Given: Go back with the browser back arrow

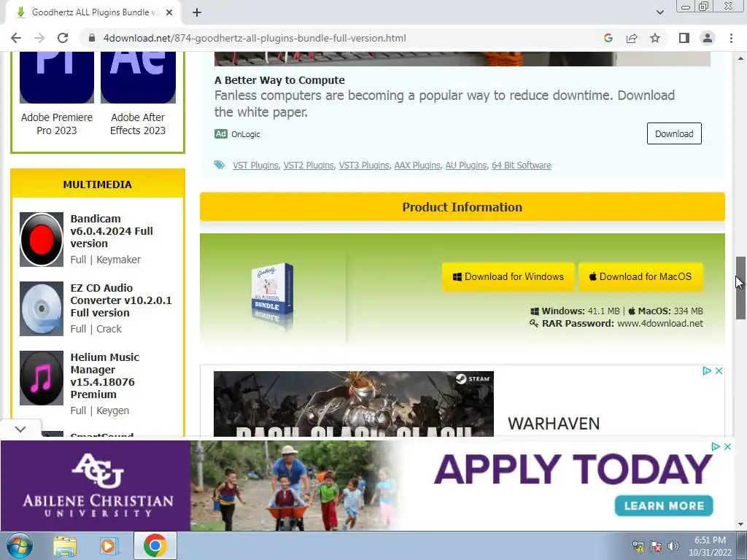Looking at the screenshot, I should pyautogui.click(x=16, y=38).
